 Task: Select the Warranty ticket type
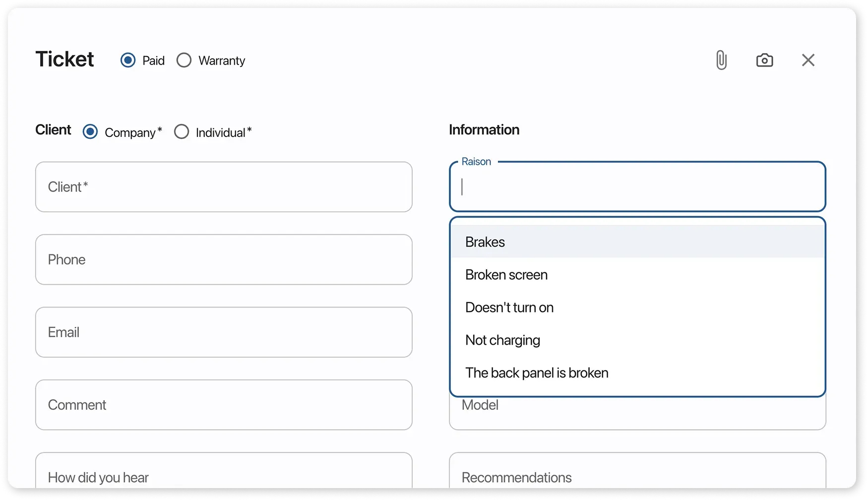coord(184,60)
